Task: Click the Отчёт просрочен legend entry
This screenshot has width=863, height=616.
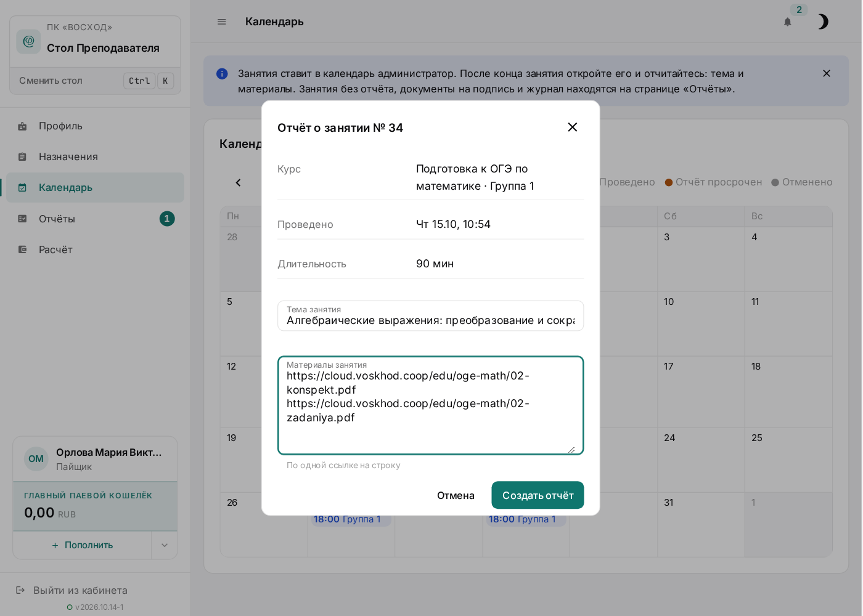Action: coord(713,182)
